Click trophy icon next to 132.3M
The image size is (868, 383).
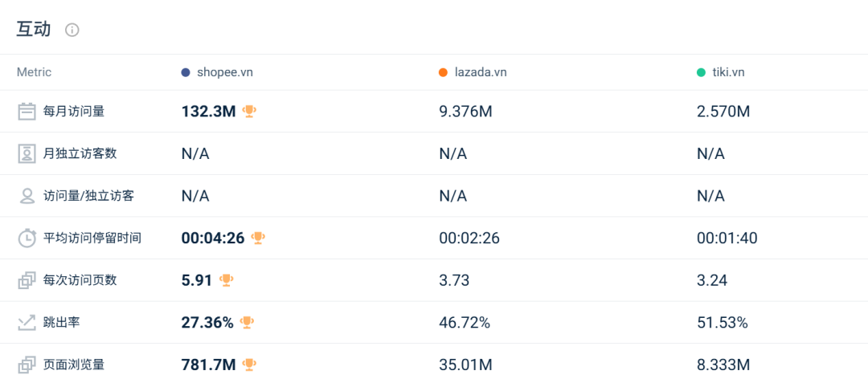[249, 111]
